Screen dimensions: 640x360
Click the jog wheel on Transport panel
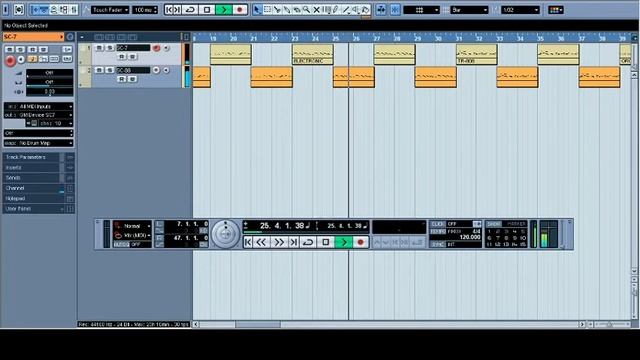pyautogui.click(x=225, y=234)
